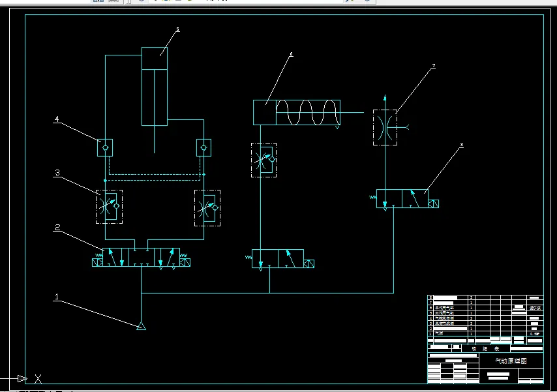Click callout number 5 label

[x=177, y=29]
